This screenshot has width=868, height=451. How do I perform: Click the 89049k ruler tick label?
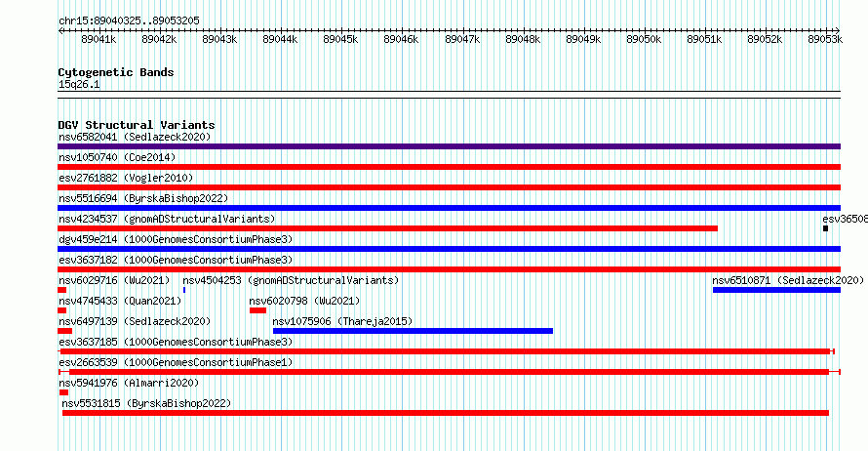pos(583,39)
